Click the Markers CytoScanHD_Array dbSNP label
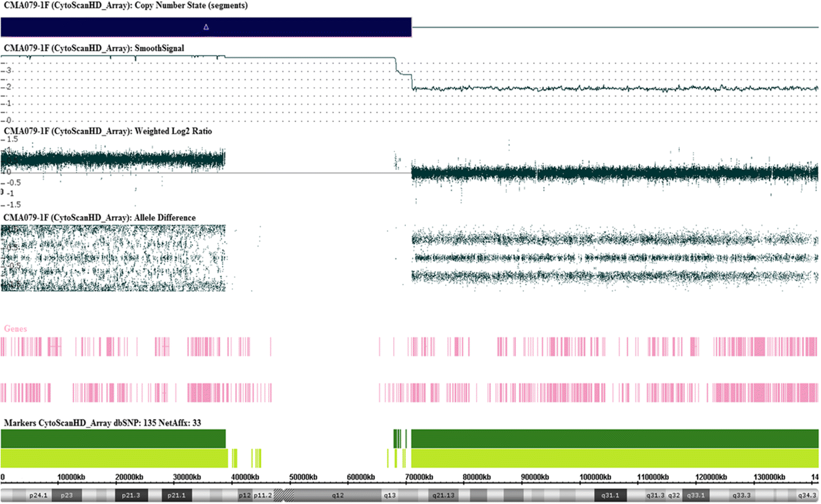Screen dimensions: 821x504 [x=102, y=423]
